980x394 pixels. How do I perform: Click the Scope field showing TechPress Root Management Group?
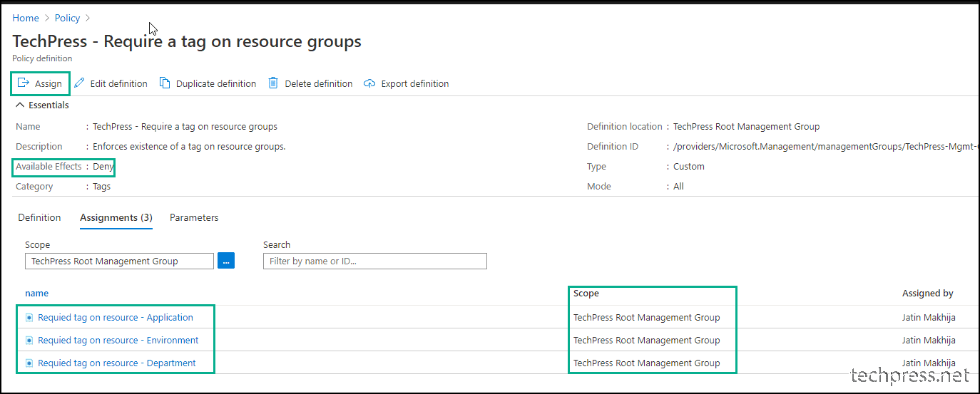[x=119, y=261]
